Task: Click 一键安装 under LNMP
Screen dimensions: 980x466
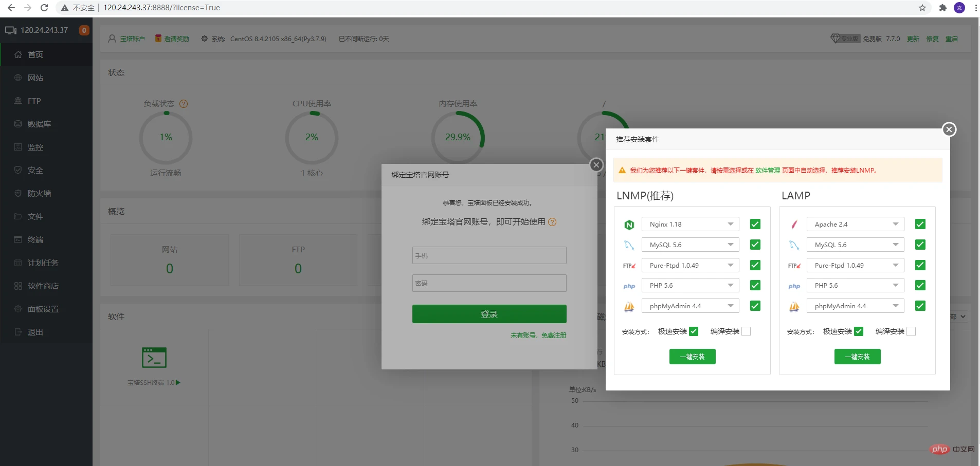Action: [x=692, y=357]
